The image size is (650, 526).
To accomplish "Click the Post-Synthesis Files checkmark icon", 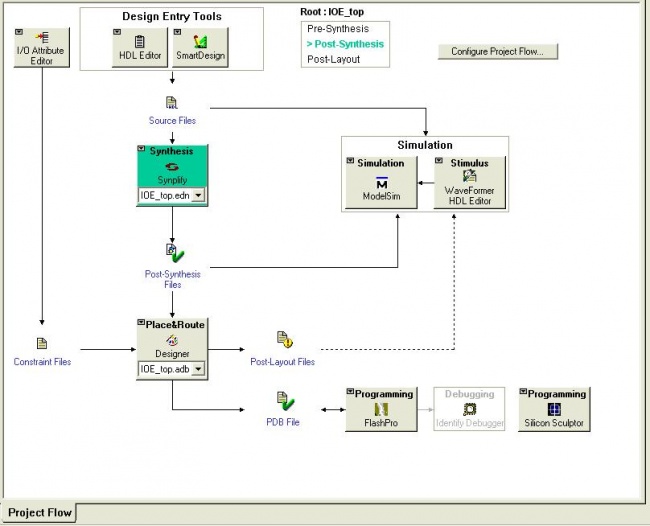I will (x=175, y=253).
